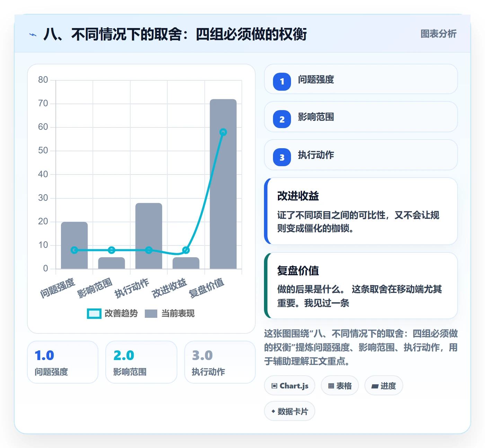Click the 进度 tag

(x=383, y=385)
